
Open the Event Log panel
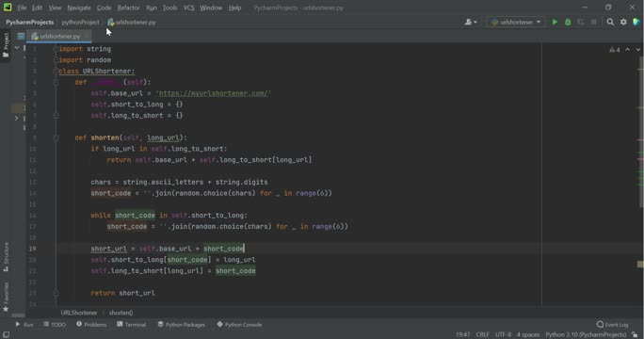[x=612, y=325]
